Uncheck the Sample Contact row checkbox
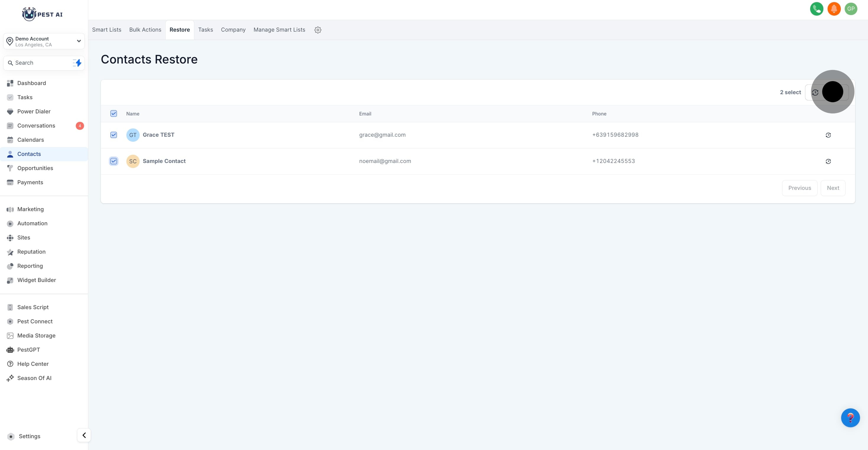The height and width of the screenshot is (450, 868). click(x=114, y=161)
